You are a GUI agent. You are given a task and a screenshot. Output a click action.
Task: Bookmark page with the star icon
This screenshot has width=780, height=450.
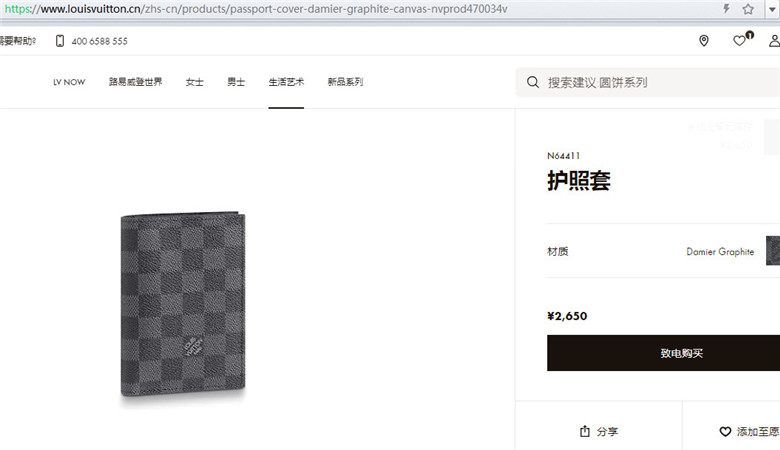(748, 9)
